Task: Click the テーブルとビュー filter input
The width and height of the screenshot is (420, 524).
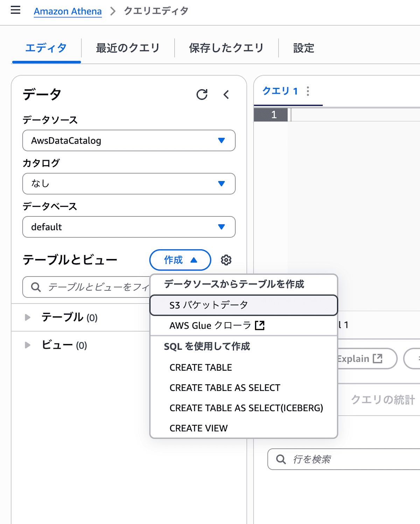Action: 86,287
